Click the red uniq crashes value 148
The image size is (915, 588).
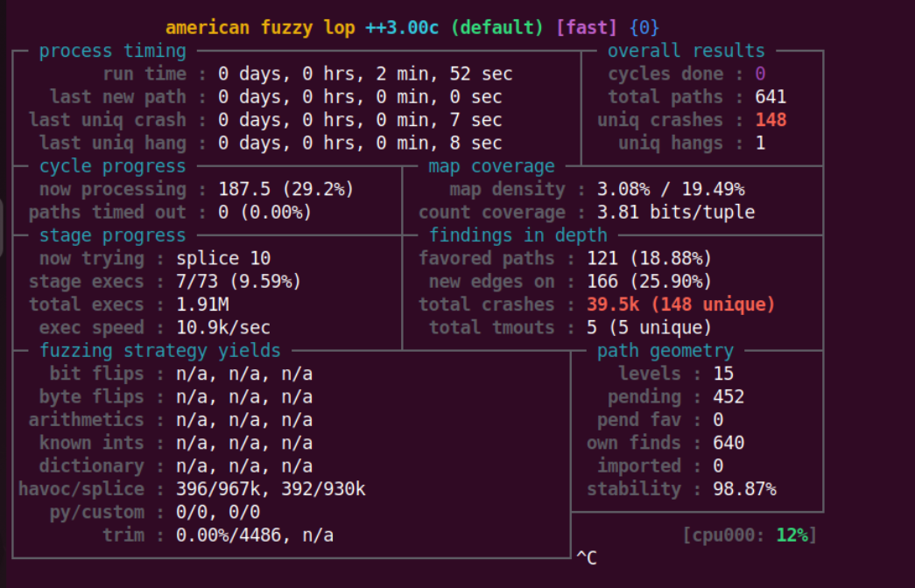771,120
